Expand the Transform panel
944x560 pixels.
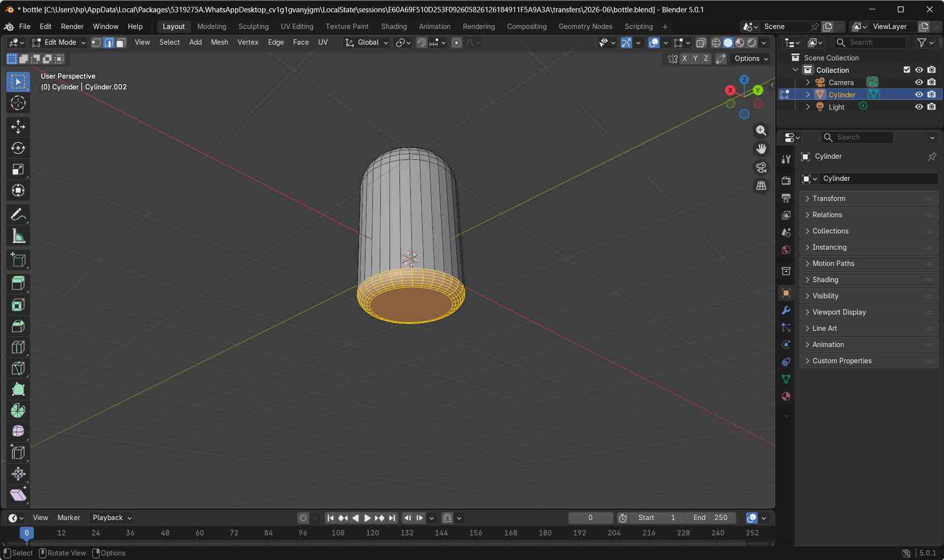click(x=828, y=199)
